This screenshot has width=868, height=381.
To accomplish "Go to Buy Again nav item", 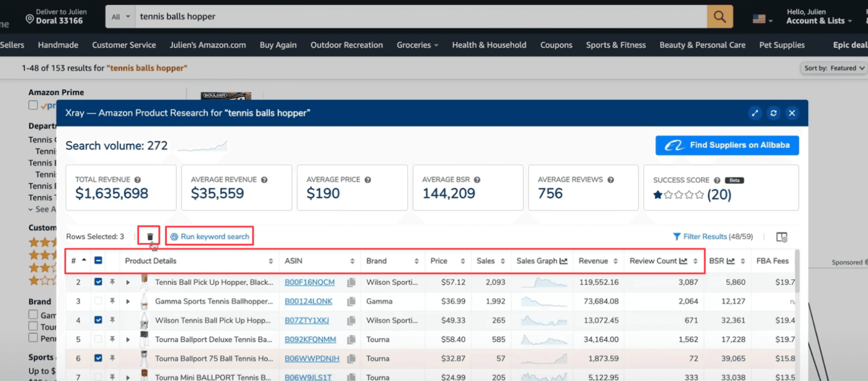I will pos(278,45).
